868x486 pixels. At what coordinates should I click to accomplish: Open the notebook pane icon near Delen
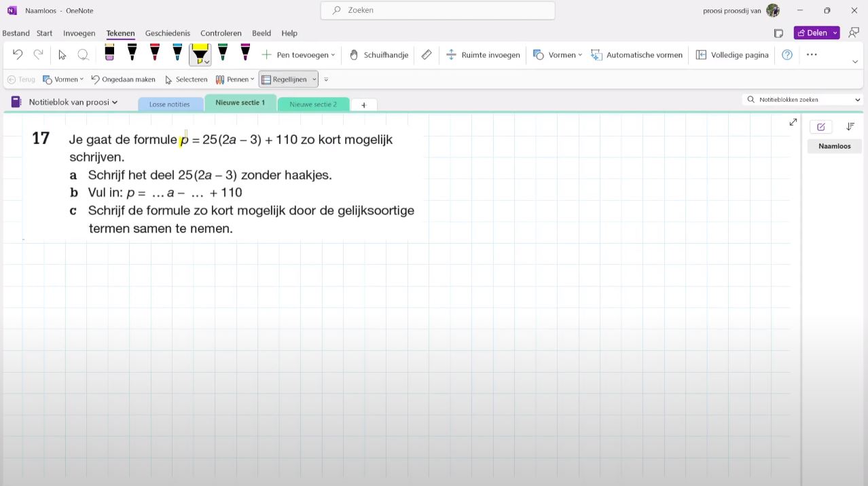[x=779, y=33]
